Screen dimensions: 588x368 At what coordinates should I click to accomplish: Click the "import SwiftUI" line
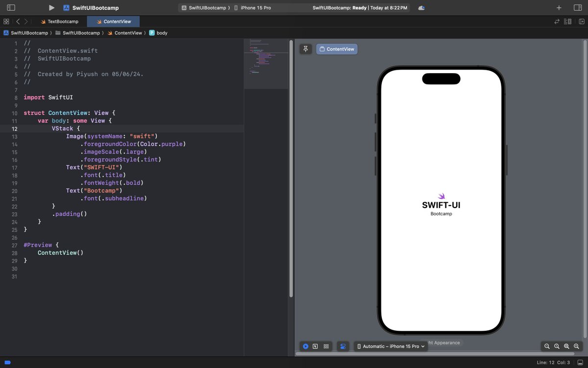pos(48,98)
